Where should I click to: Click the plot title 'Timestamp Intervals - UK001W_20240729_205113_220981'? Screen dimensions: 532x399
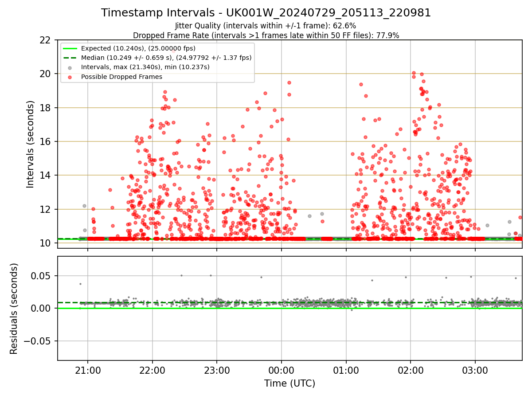point(266,13)
